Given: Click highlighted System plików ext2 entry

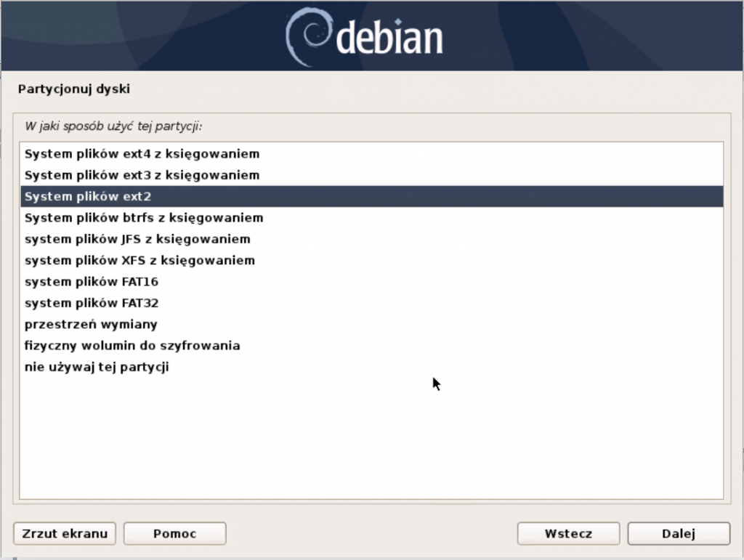Looking at the screenshot, I should tap(87, 197).
